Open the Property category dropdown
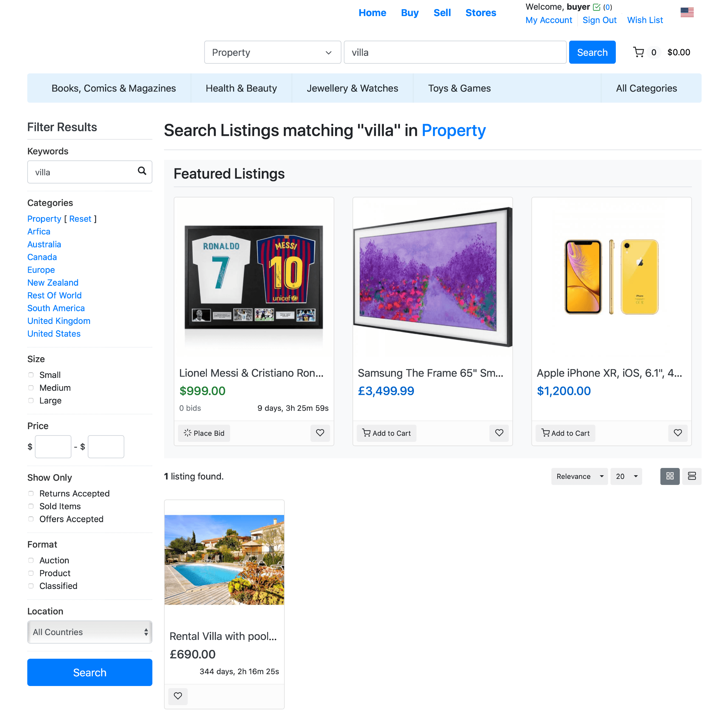Screen dimensions: 728x713 [273, 52]
